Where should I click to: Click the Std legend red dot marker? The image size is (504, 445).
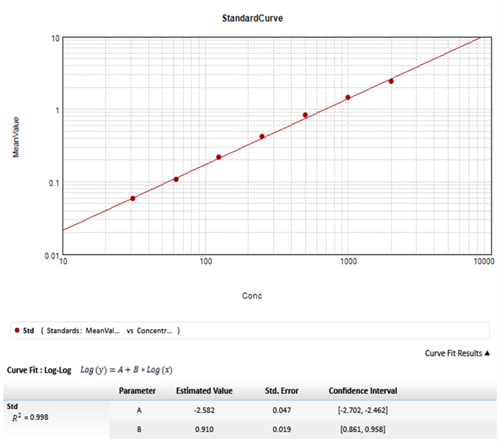(17, 330)
